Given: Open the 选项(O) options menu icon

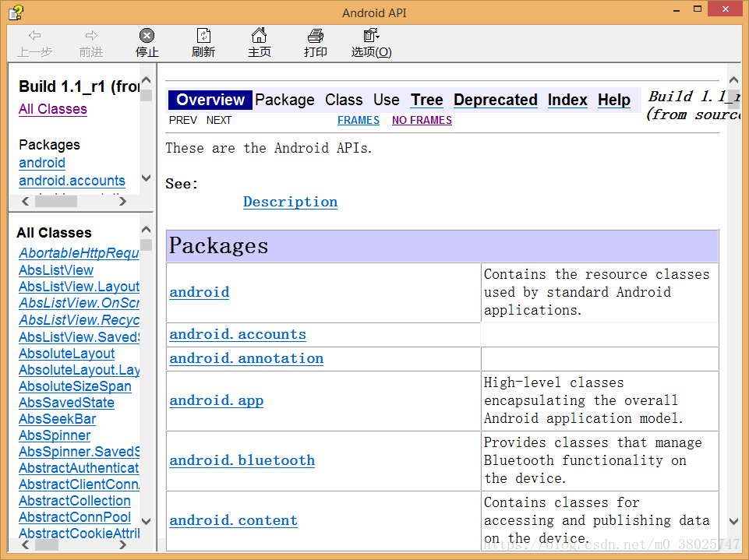Looking at the screenshot, I should 371,35.
